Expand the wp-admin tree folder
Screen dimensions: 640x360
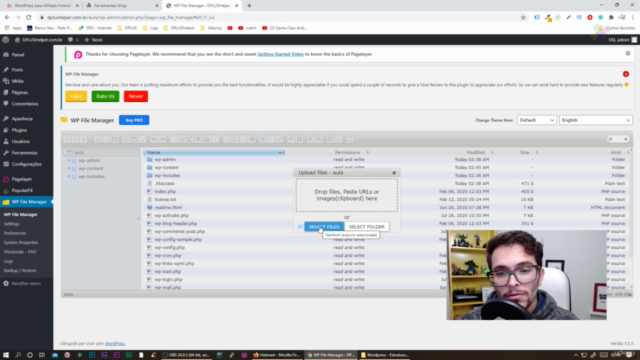tap(69, 160)
